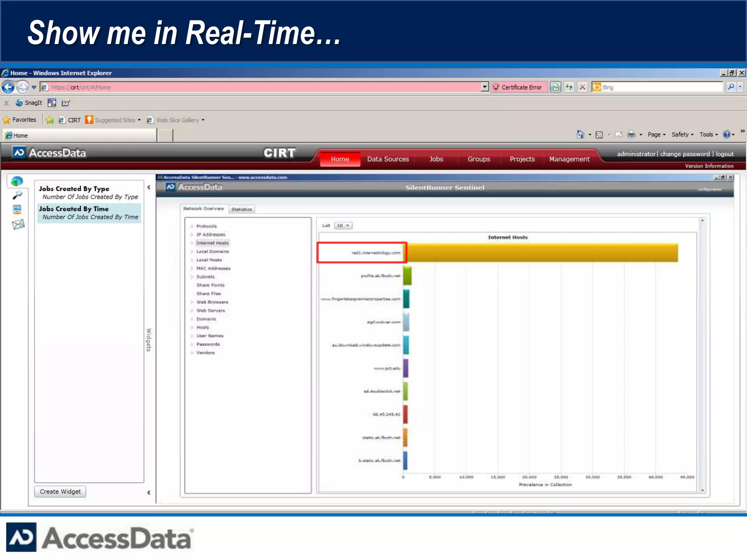
Task: Expand the IP Addresses tree node
Action: tap(192, 234)
